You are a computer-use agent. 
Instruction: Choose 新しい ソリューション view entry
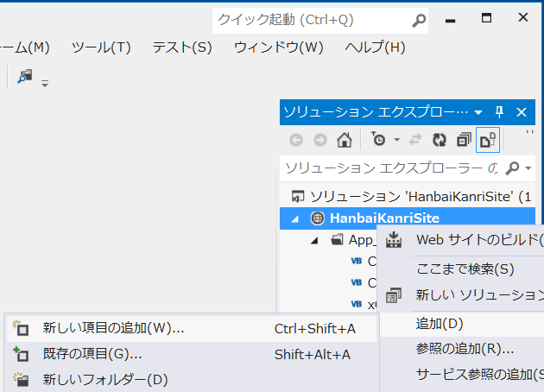coord(461,295)
